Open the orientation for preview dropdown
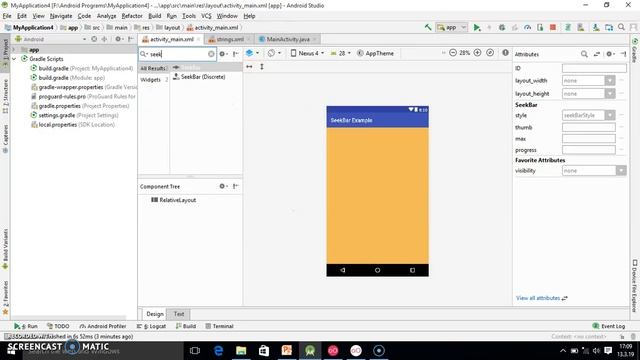Screen dimensions: 640x360 point(274,53)
